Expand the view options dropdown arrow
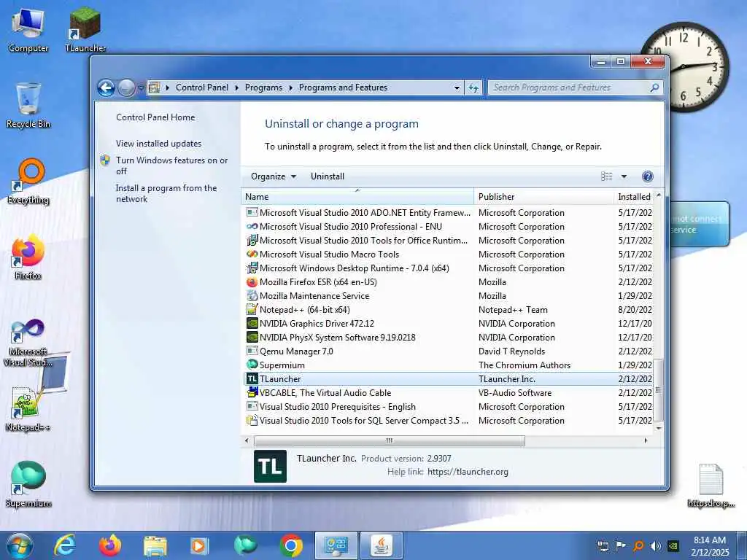The image size is (747, 560). pyautogui.click(x=624, y=176)
